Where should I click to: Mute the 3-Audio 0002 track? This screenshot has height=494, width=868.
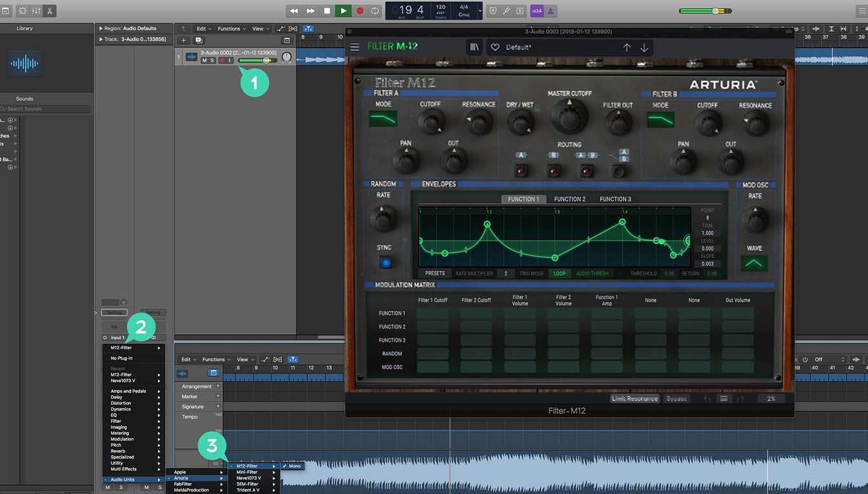click(205, 60)
